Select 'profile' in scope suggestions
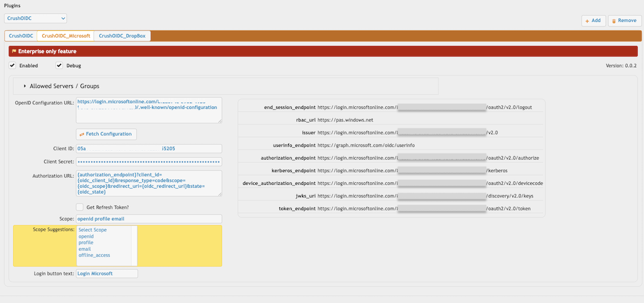 pos(86,243)
